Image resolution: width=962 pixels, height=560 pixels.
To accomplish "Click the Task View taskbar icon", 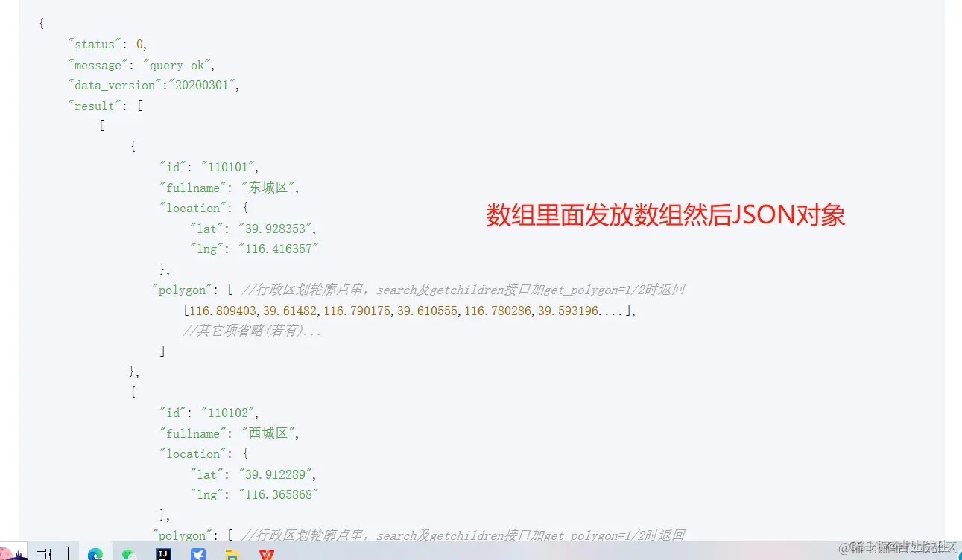I will coord(45,553).
